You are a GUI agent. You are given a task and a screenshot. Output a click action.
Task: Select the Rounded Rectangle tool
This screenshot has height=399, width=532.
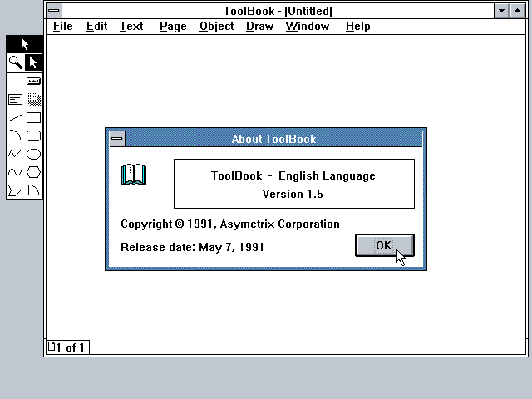coord(33,135)
